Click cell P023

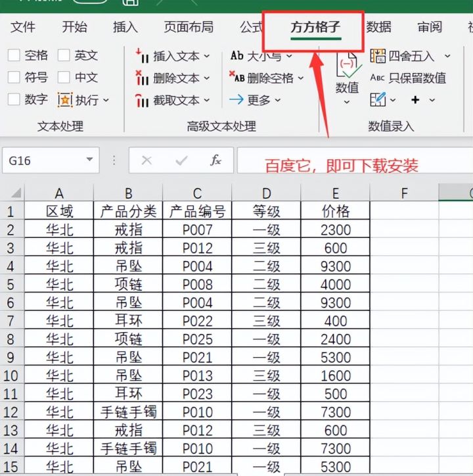pyautogui.click(x=197, y=394)
